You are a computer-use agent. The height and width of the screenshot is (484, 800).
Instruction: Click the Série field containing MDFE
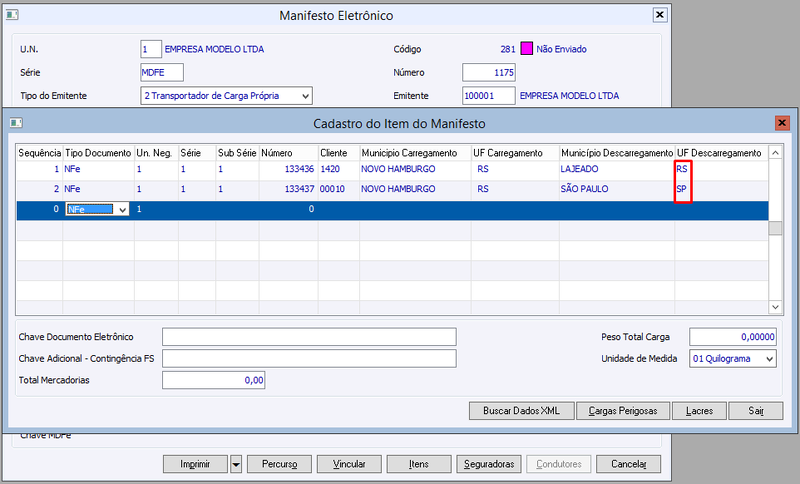point(162,72)
